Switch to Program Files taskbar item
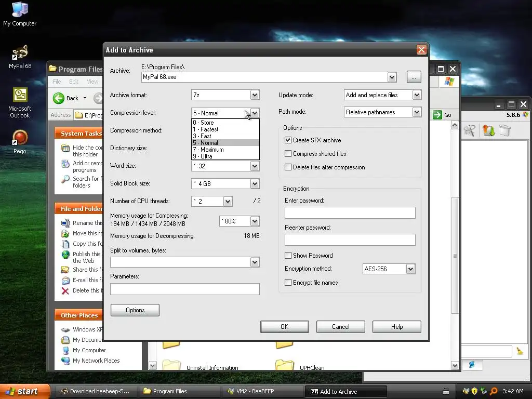The image size is (532, 399). [179, 391]
